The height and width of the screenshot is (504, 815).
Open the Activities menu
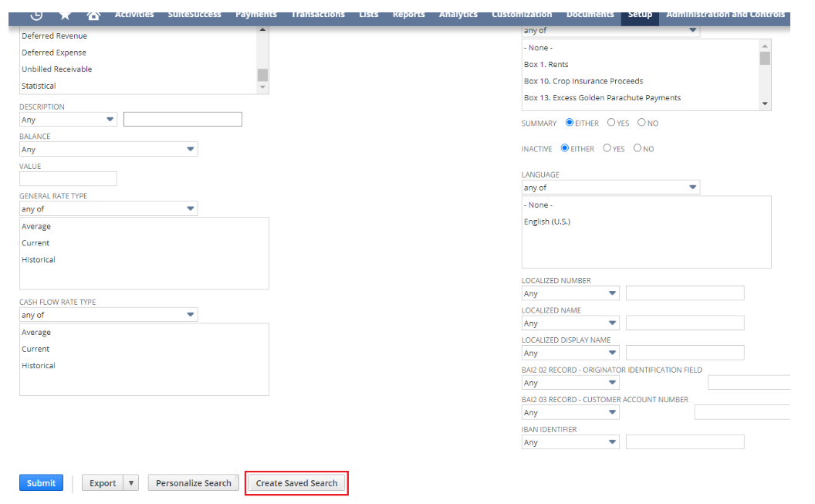134,15
